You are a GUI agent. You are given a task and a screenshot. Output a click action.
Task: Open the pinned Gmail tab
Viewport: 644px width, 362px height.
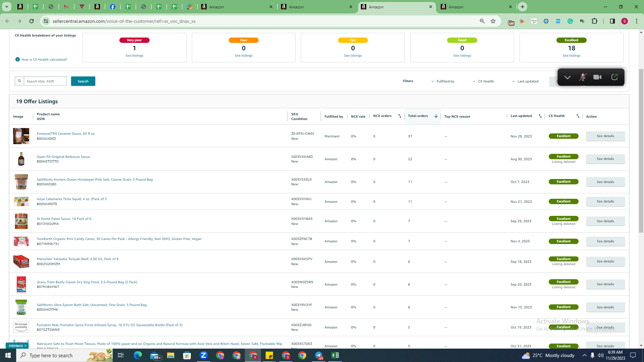point(66,7)
